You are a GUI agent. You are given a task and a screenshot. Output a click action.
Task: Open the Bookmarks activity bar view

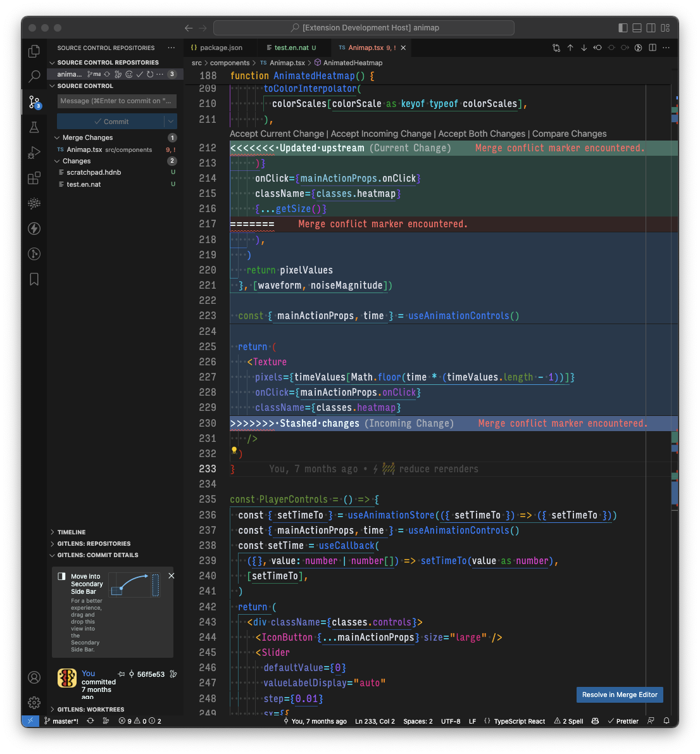(34, 279)
